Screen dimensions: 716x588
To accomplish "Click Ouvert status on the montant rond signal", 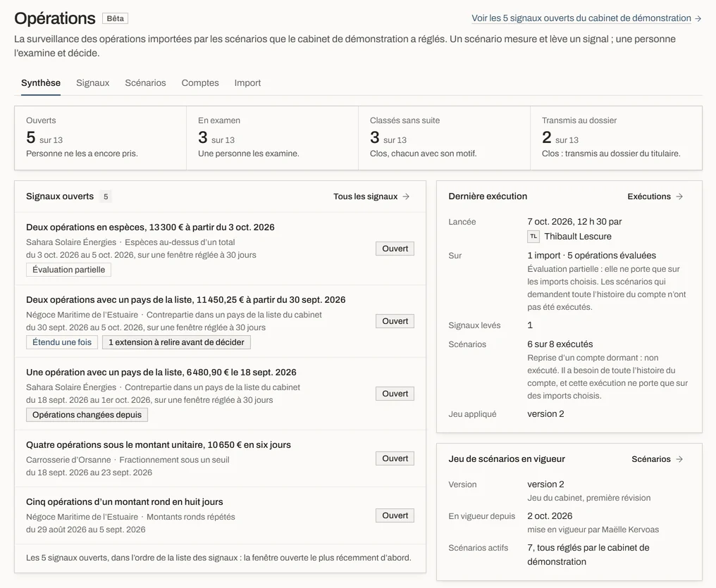I will [395, 515].
